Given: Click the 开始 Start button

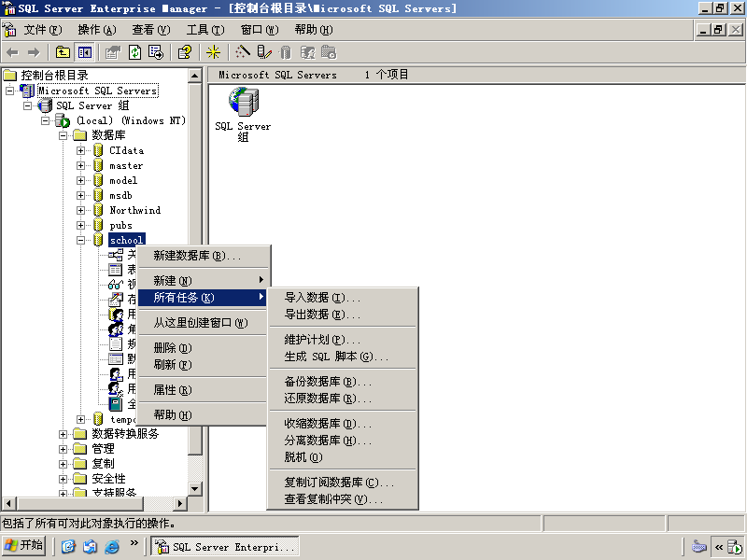Looking at the screenshot, I should click(24, 546).
